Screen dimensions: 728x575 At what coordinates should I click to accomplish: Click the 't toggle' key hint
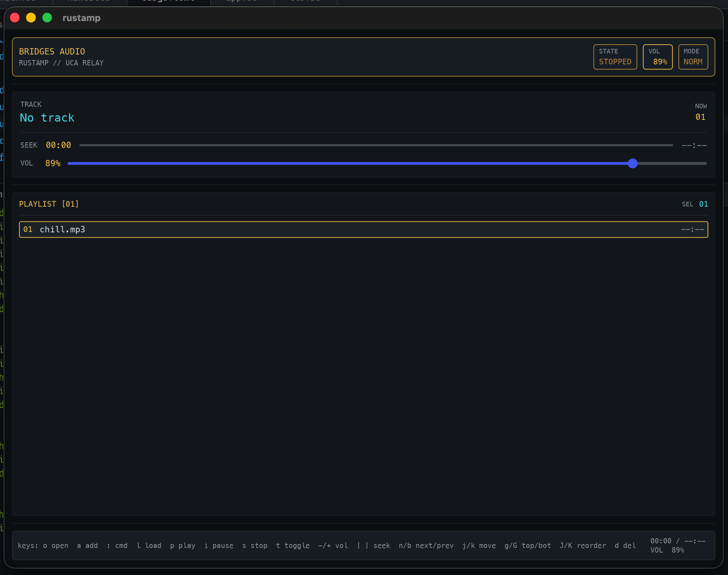[293, 545]
